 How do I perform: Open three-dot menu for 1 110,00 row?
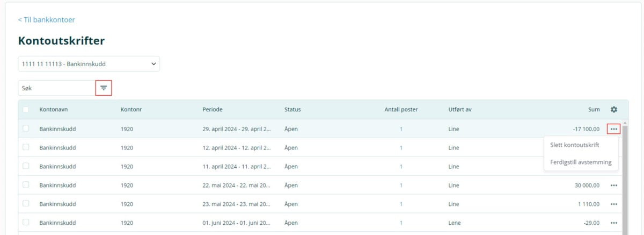(614, 204)
